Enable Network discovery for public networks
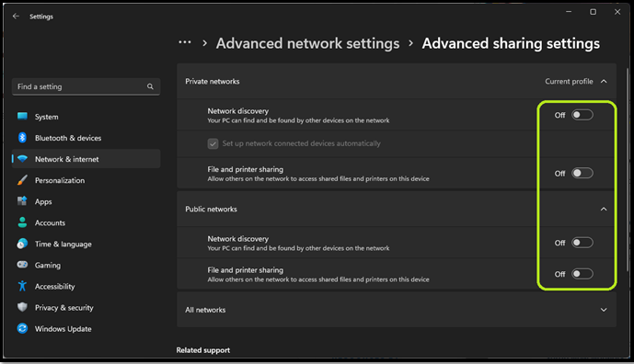 pyautogui.click(x=582, y=243)
